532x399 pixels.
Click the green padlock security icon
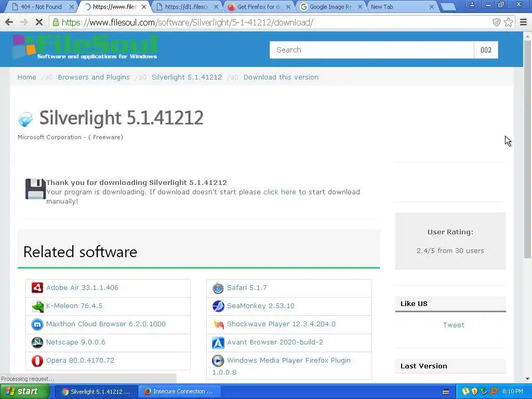(56, 22)
